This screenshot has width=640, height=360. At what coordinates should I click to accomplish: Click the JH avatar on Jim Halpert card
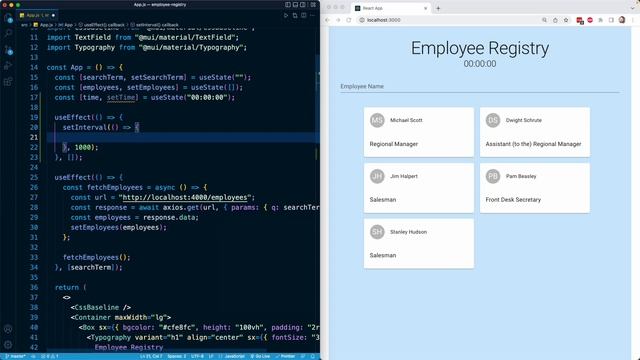tap(377, 176)
